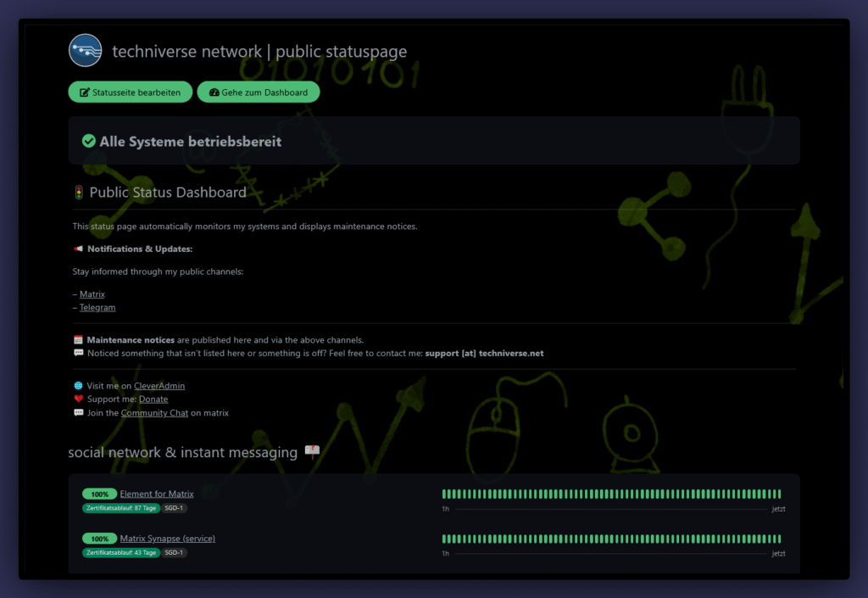Click the megaphone notifications icon
The image size is (868, 598).
pyautogui.click(x=78, y=249)
